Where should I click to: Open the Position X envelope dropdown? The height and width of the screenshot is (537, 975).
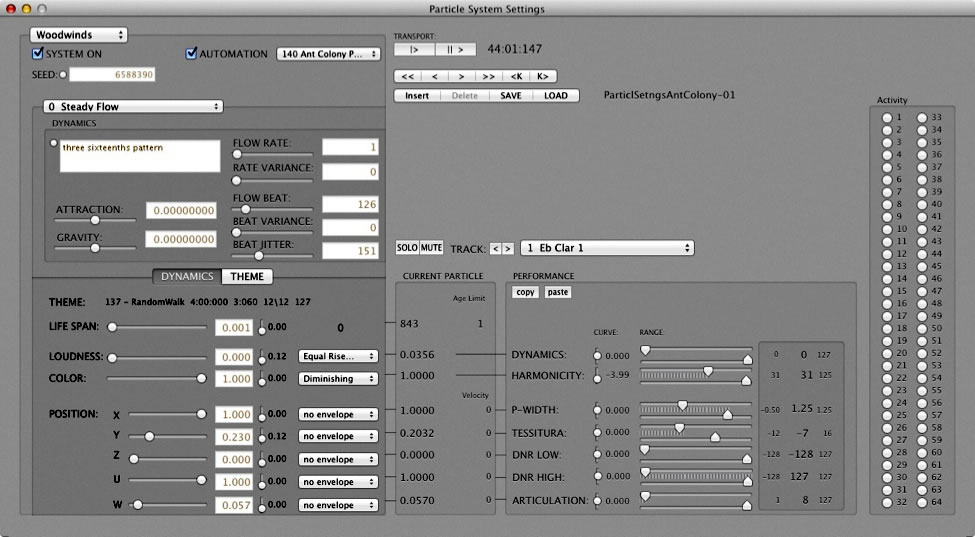tap(338, 415)
